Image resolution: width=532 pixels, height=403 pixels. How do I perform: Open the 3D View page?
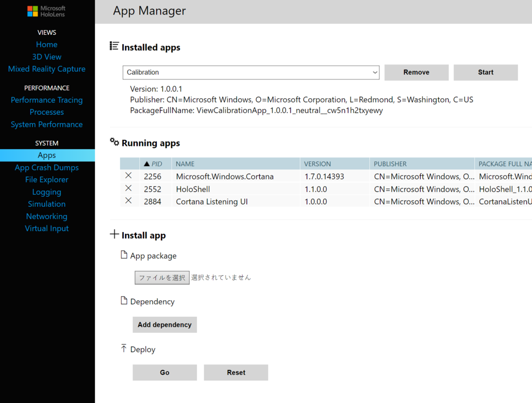point(47,57)
